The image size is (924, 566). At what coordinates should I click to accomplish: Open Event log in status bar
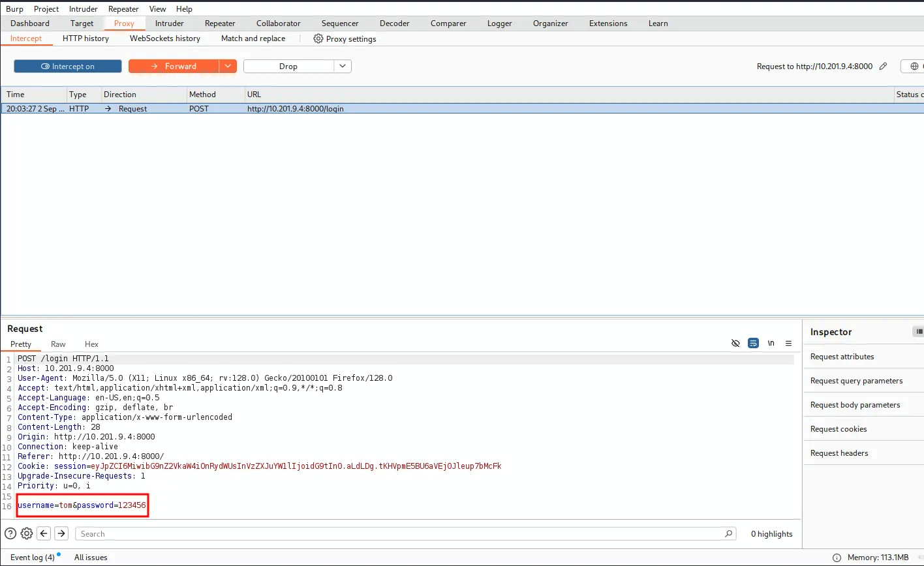click(x=33, y=558)
